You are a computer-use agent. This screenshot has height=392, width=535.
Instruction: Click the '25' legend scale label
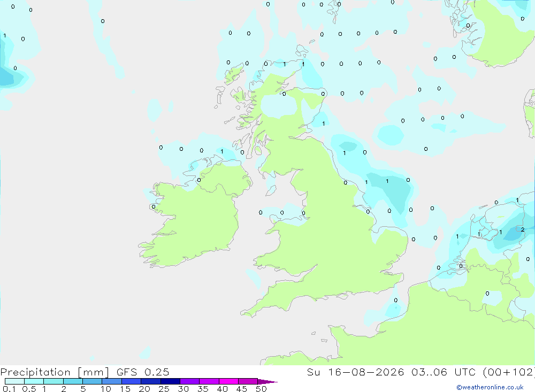(x=164, y=389)
